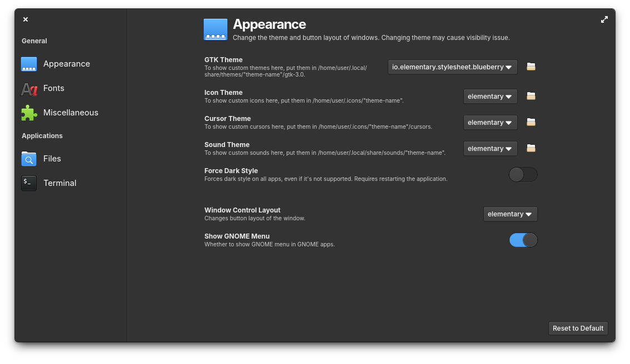The image size is (630, 364).
Task: Enable the Force Dark Style switch
Action: point(523,175)
